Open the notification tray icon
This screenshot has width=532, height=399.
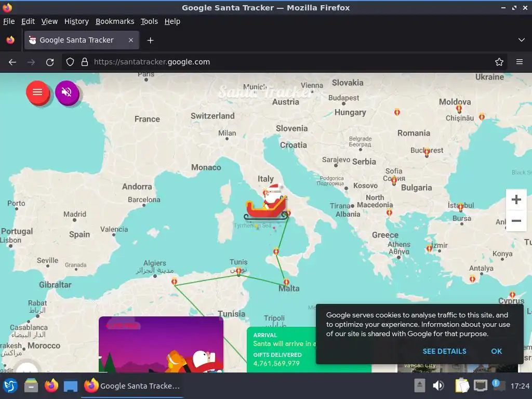click(498, 385)
